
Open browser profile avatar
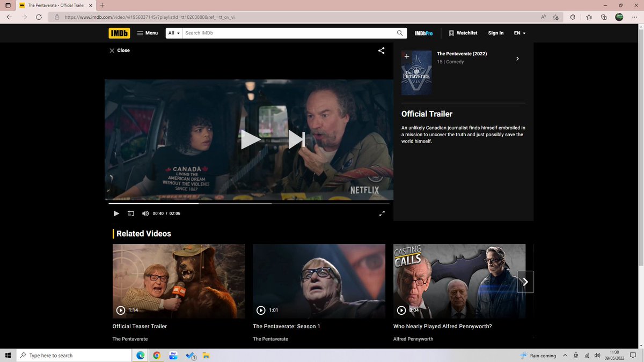coord(619,17)
